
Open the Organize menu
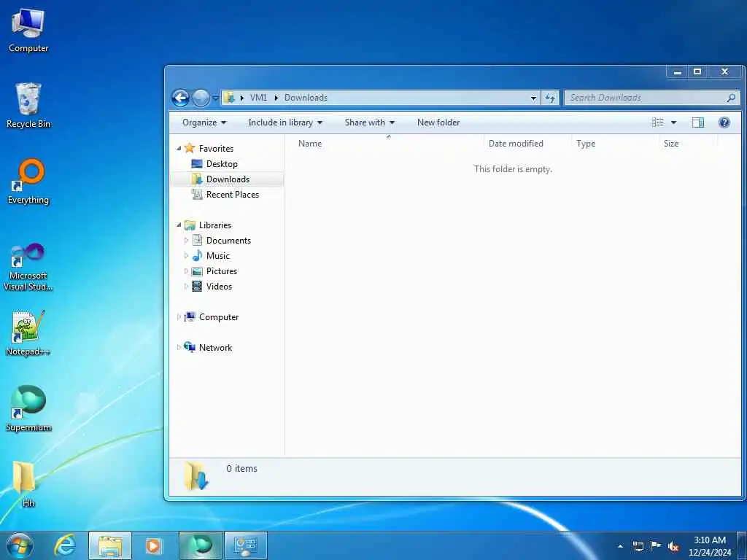[x=204, y=122]
